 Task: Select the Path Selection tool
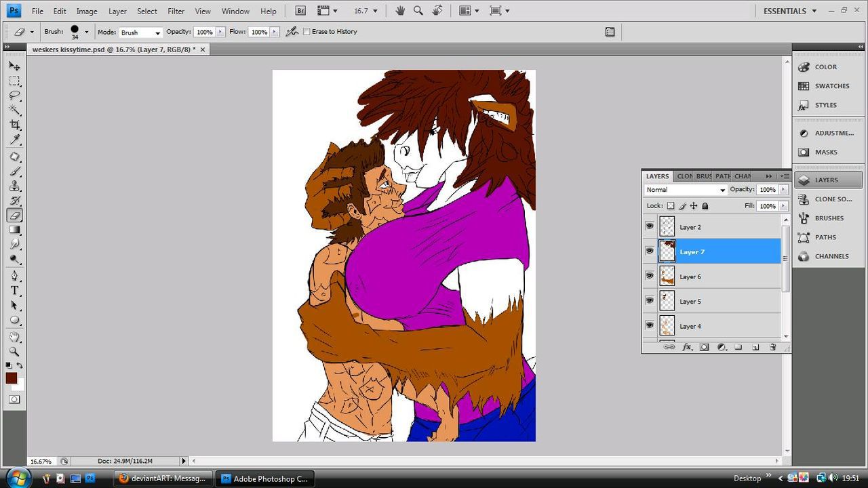(x=14, y=306)
